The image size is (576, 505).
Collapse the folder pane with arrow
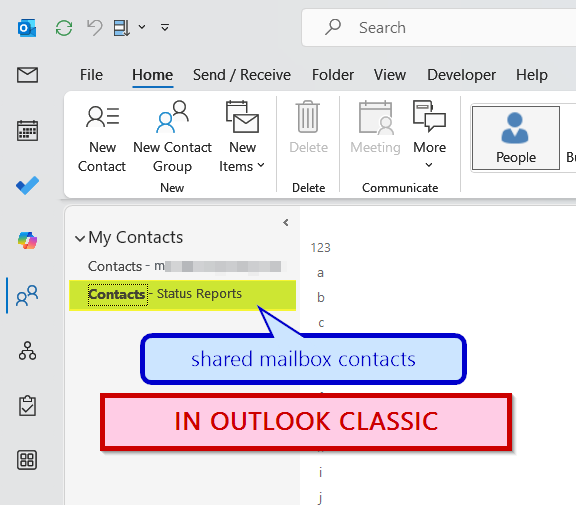pos(286,223)
